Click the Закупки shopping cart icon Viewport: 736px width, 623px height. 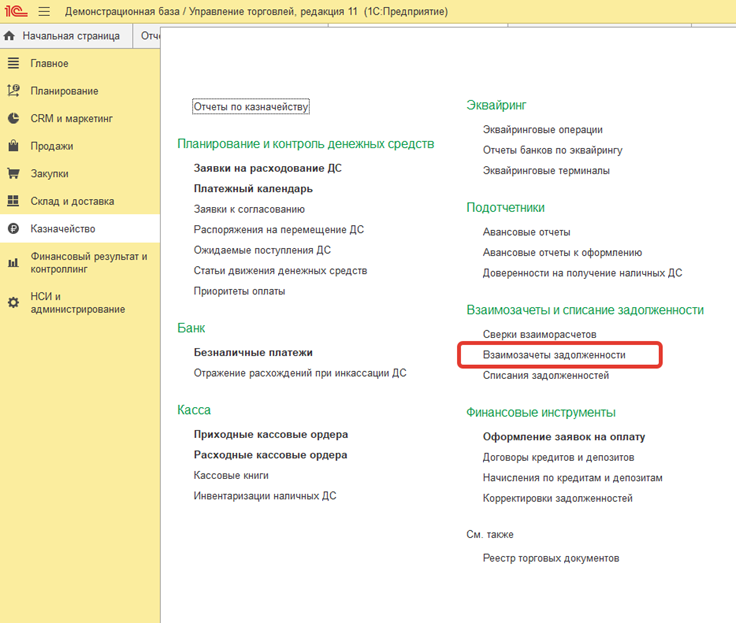coord(13,173)
